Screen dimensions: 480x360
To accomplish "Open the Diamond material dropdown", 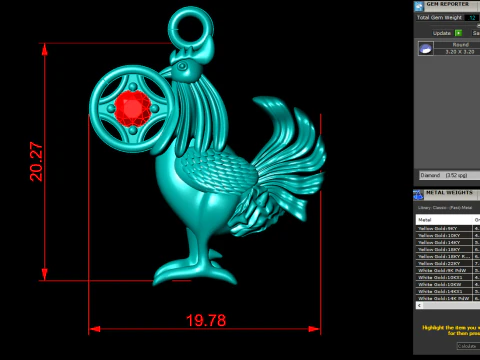I will pyautogui.click(x=449, y=175).
